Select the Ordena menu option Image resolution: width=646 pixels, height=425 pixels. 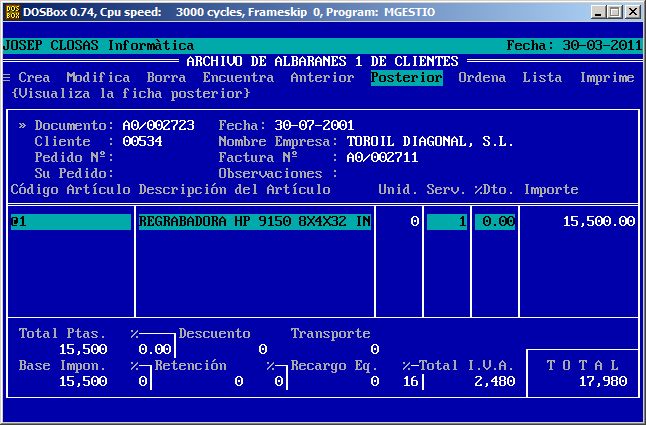point(482,78)
